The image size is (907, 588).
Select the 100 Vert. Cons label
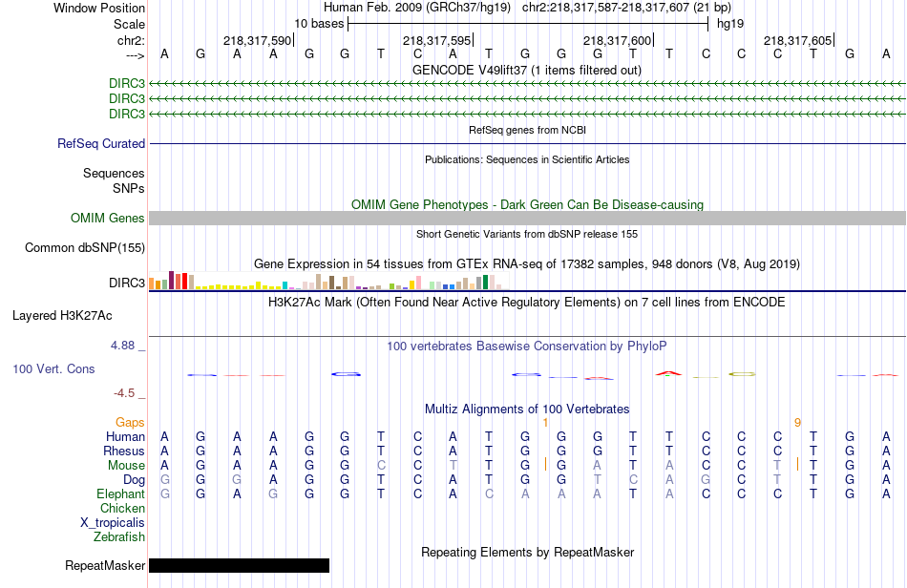point(53,368)
